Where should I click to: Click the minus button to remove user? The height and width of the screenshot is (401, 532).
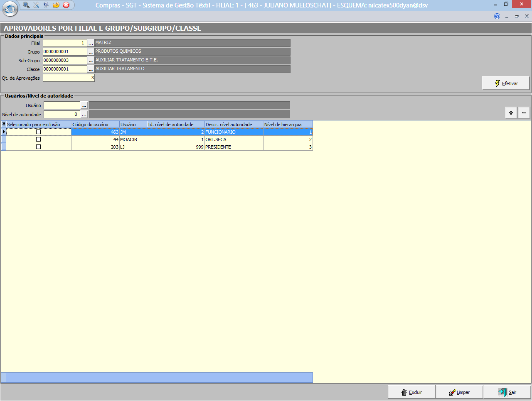click(524, 112)
